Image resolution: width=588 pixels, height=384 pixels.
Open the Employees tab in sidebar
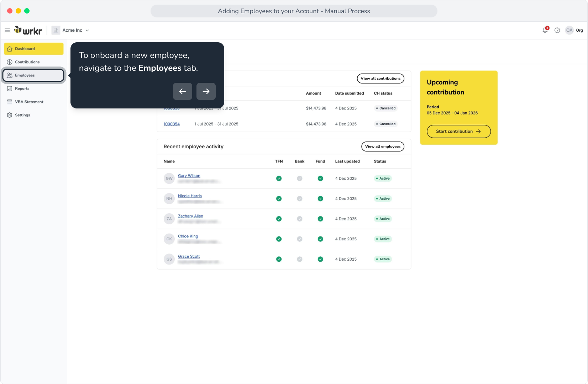(33, 75)
